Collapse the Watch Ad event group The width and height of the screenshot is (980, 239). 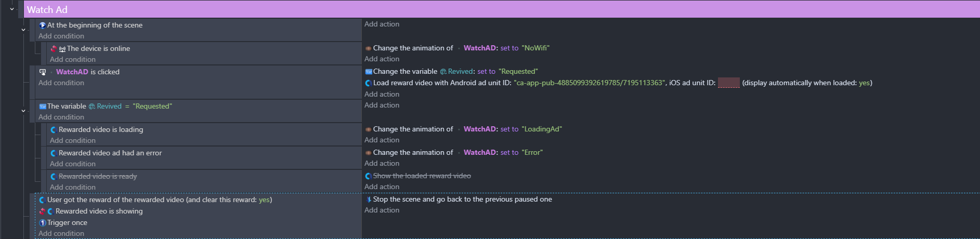12,9
